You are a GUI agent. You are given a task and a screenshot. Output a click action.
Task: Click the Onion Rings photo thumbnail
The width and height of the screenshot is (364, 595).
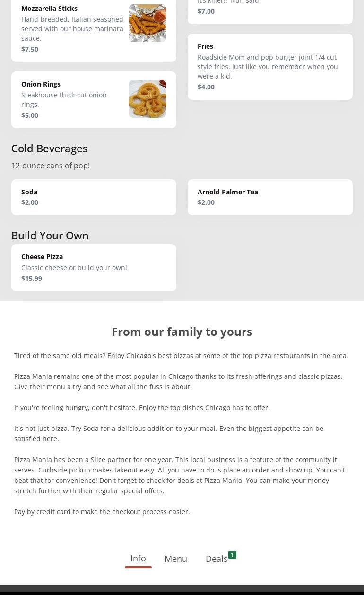click(x=147, y=99)
